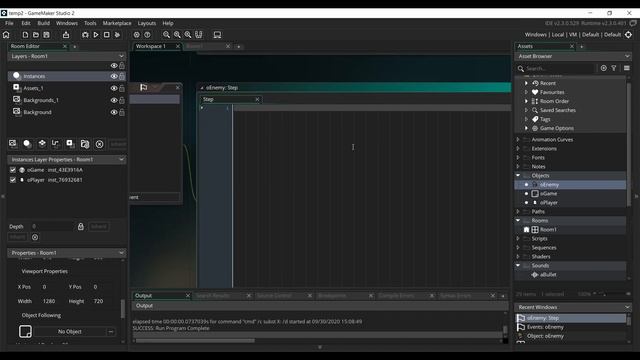Create a new instance layer icon

[27, 143]
